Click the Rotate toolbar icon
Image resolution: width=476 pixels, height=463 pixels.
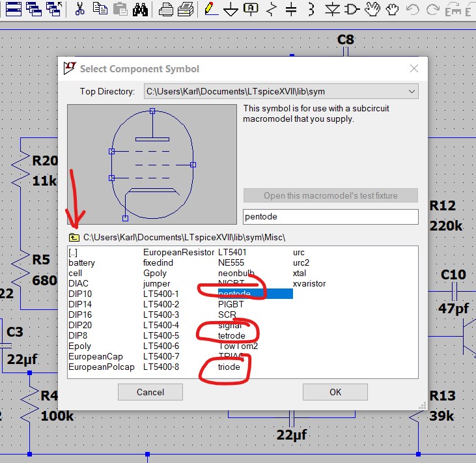(453, 9)
